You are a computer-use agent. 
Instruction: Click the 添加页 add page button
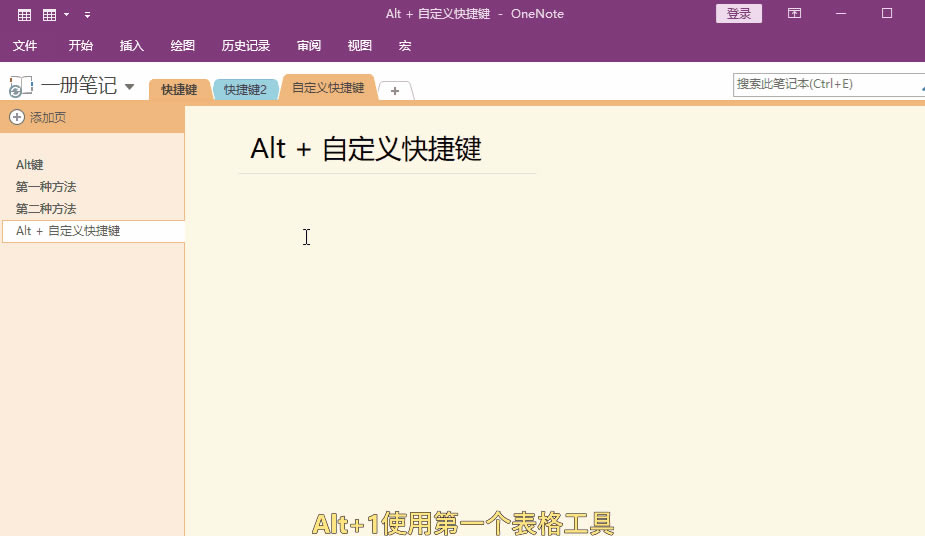(x=40, y=117)
